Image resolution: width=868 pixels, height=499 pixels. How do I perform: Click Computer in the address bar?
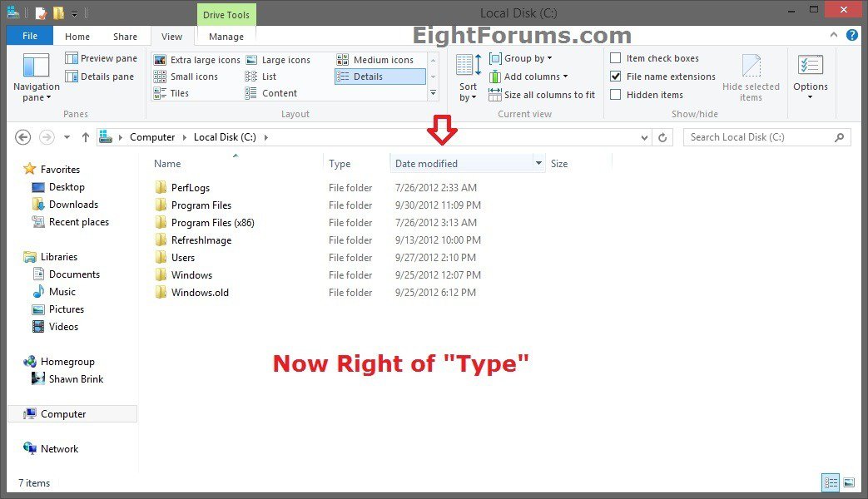point(152,137)
